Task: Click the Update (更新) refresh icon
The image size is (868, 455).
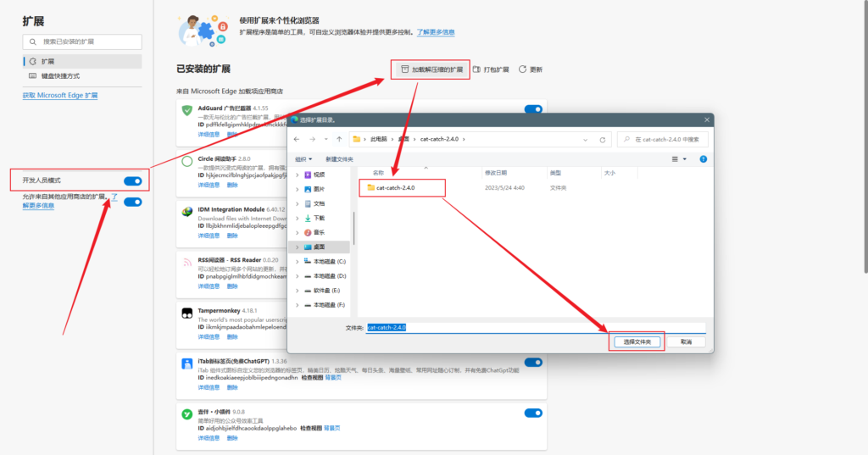Action: [522, 69]
